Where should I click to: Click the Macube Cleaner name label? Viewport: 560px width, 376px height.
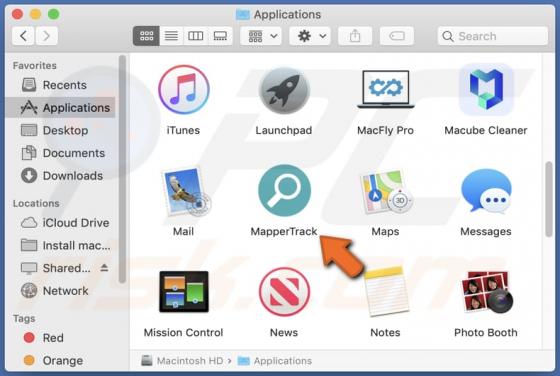click(486, 130)
